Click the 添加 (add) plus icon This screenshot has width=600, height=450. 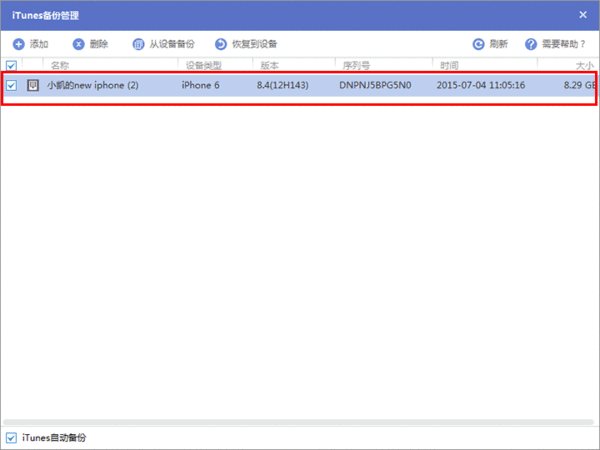click(18, 44)
